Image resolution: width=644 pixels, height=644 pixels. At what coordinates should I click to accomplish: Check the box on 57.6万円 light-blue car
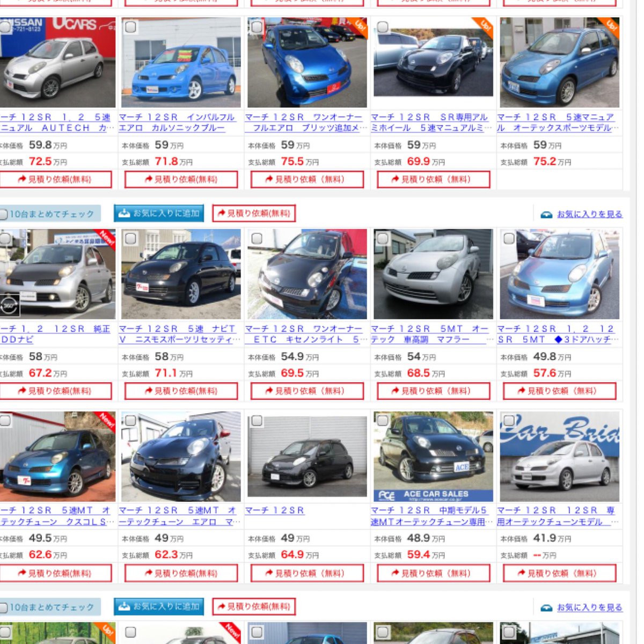pyautogui.click(x=509, y=238)
